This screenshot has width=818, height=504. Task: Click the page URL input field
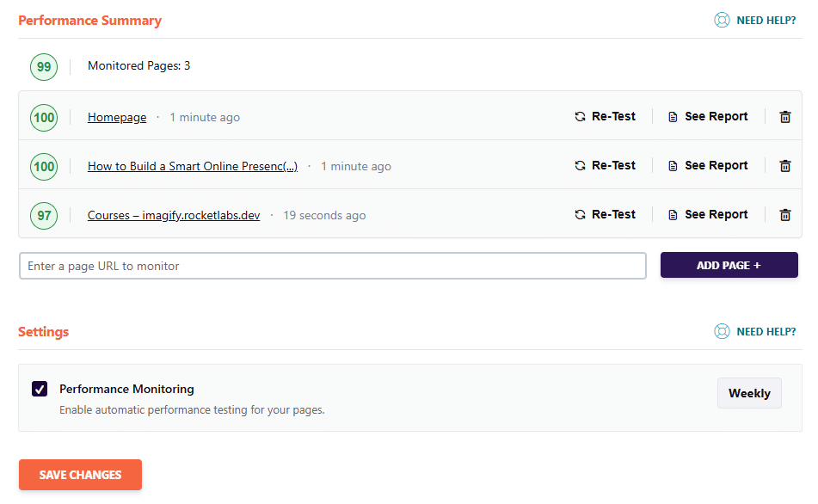(332, 266)
